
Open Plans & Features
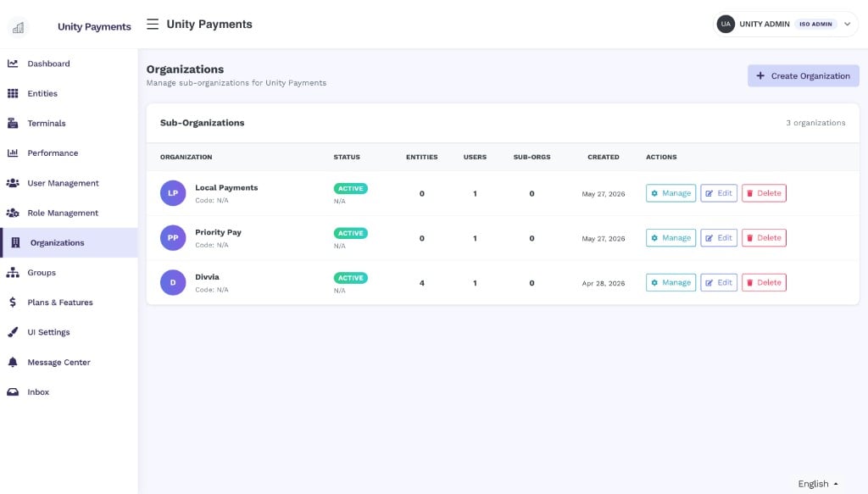tap(69, 303)
